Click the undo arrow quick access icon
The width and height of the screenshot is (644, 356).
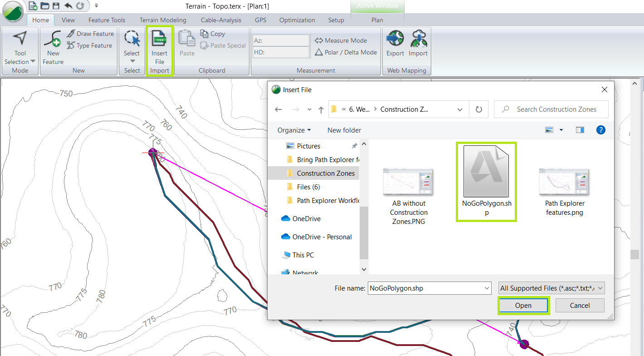pos(68,6)
